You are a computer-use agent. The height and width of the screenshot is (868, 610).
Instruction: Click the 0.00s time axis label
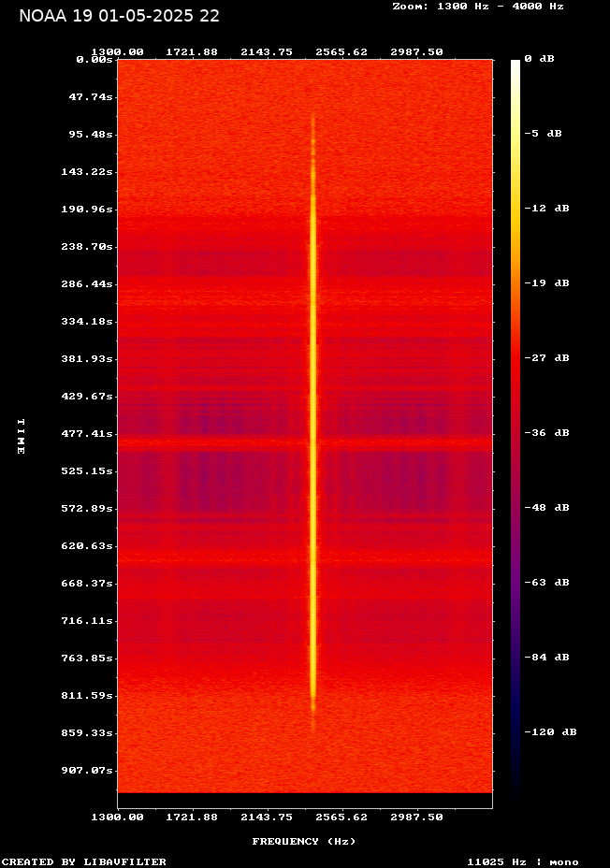[x=94, y=59]
